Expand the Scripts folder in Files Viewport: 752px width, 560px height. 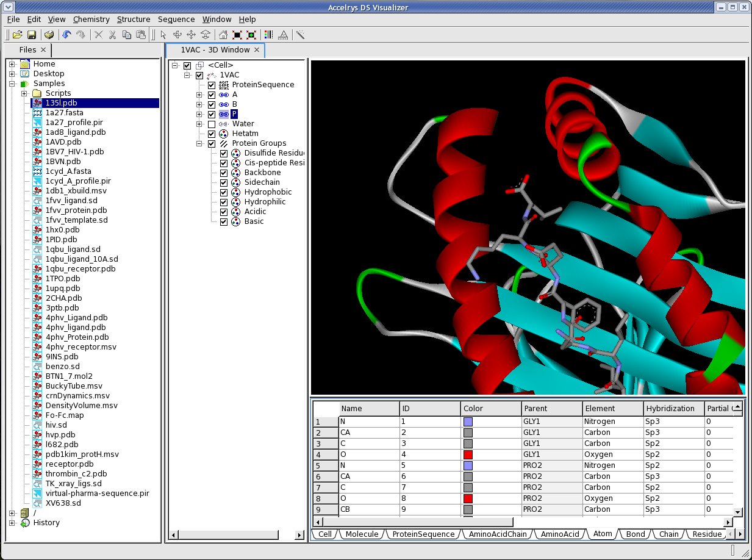pyautogui.click(x=24, y=93)
